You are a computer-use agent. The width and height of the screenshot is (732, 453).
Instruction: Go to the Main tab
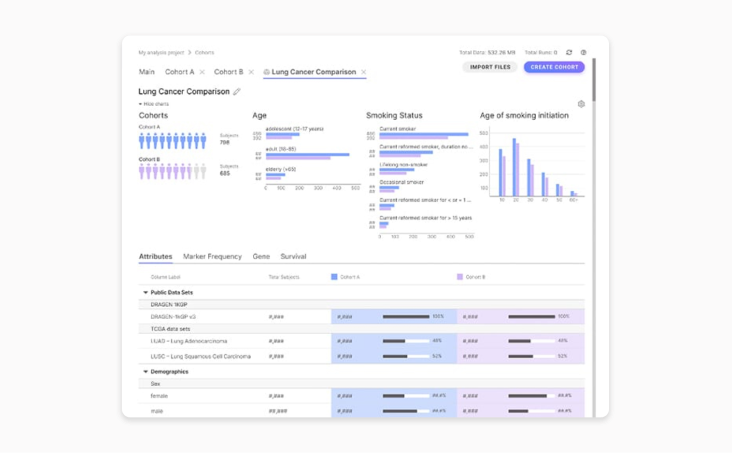147,72
